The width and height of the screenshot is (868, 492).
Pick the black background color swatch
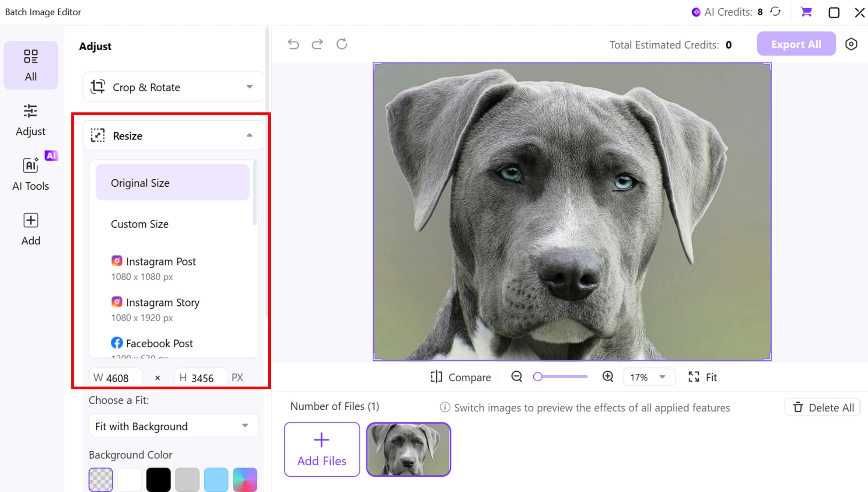[158, 479]
